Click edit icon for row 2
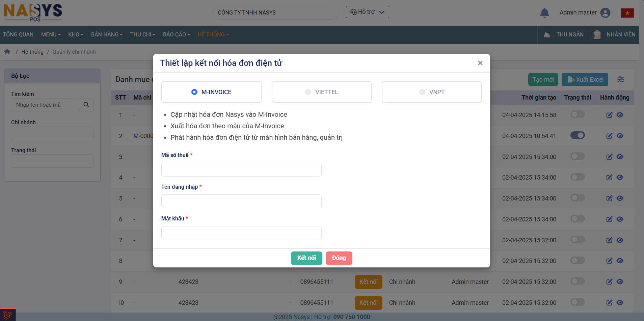This screenshot has width=644, height=321. click(609, 136)
